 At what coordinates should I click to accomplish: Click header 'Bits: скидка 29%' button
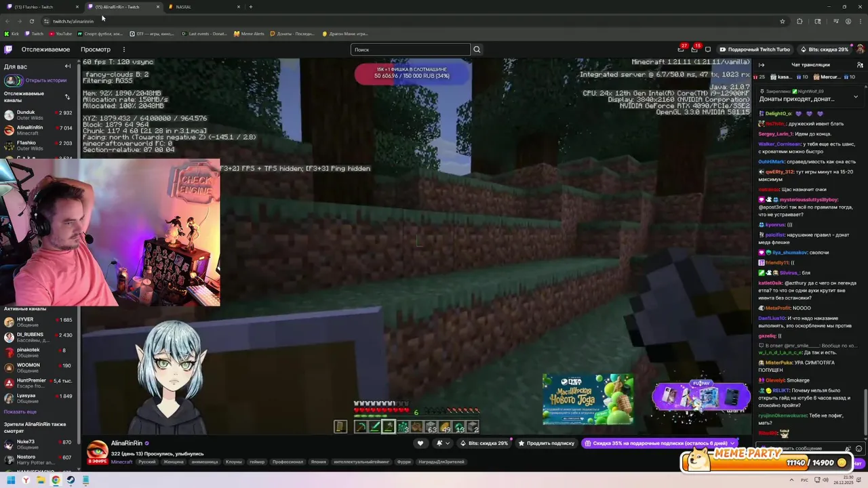click(x=824, y=49)
